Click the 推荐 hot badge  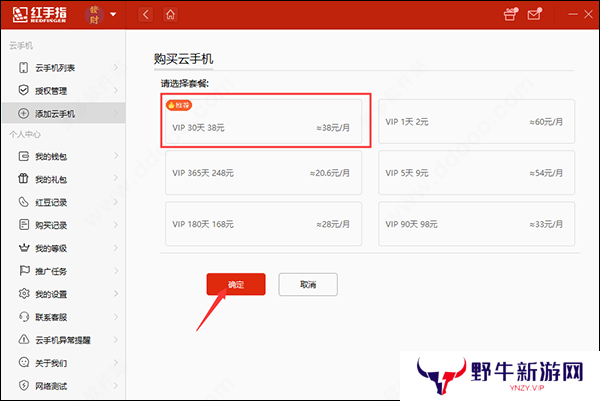pyautogui.click(x=179, y=105)
